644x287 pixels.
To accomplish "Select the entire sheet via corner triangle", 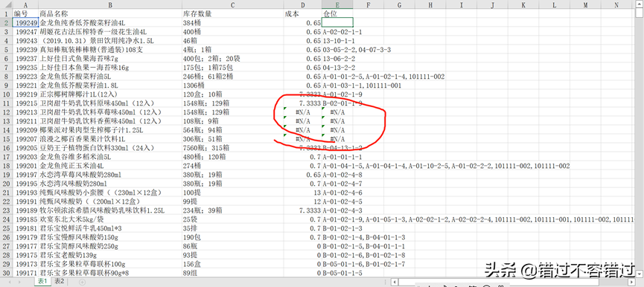I will 6,4.
